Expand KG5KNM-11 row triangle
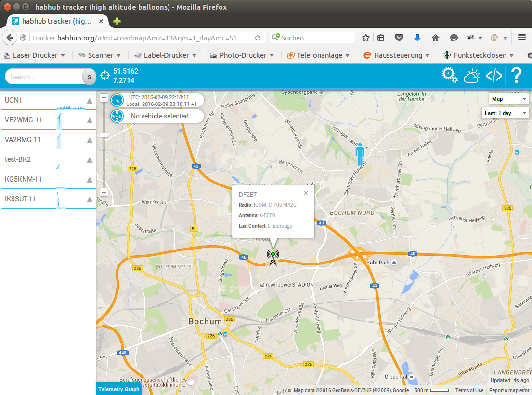 tap(90, 179)
